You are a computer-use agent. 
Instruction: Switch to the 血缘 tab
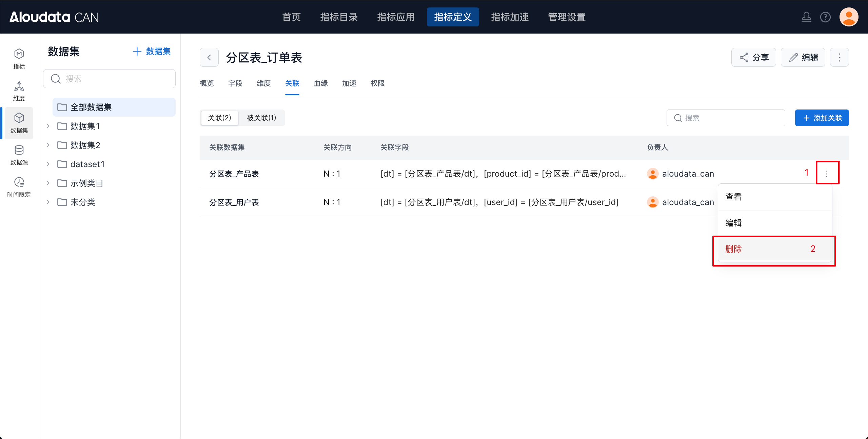[x=320, y=83]
